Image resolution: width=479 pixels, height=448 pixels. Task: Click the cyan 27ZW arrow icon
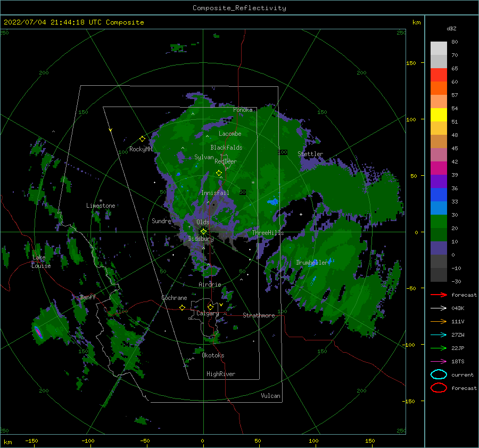[439, 335]
